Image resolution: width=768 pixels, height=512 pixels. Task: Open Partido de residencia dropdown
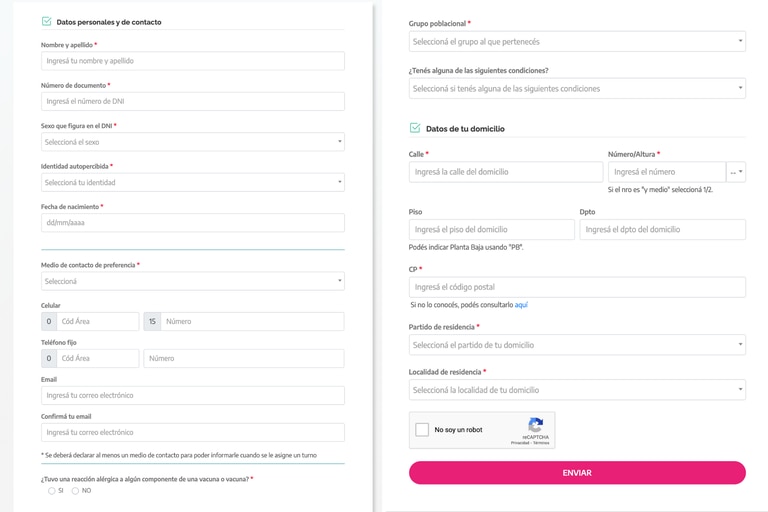tap(577, 345)
